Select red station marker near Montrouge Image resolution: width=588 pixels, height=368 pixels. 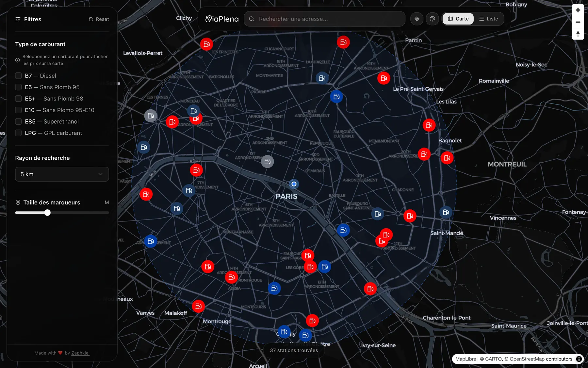(x=198, y=307)
